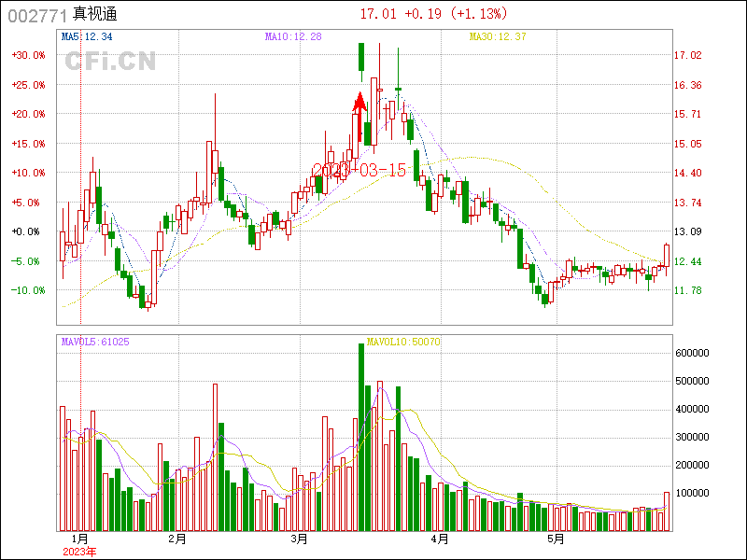The height and width of the screenshot is (560, 747).
Task: Click the MAVOL10:50070 volume label
Action: [x=403, y=343]
